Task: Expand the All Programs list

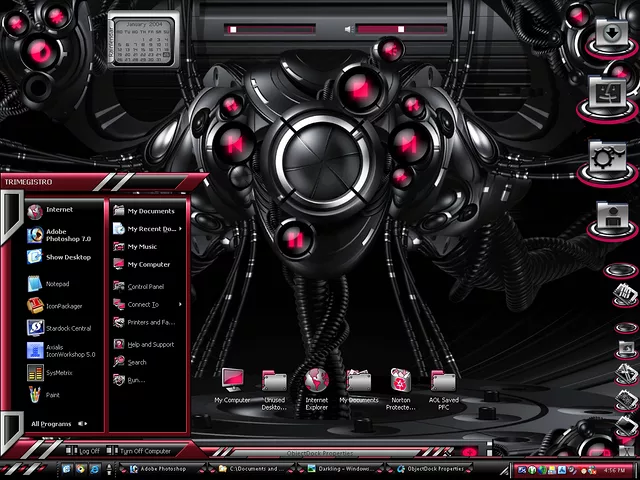Action: (56, 423)
